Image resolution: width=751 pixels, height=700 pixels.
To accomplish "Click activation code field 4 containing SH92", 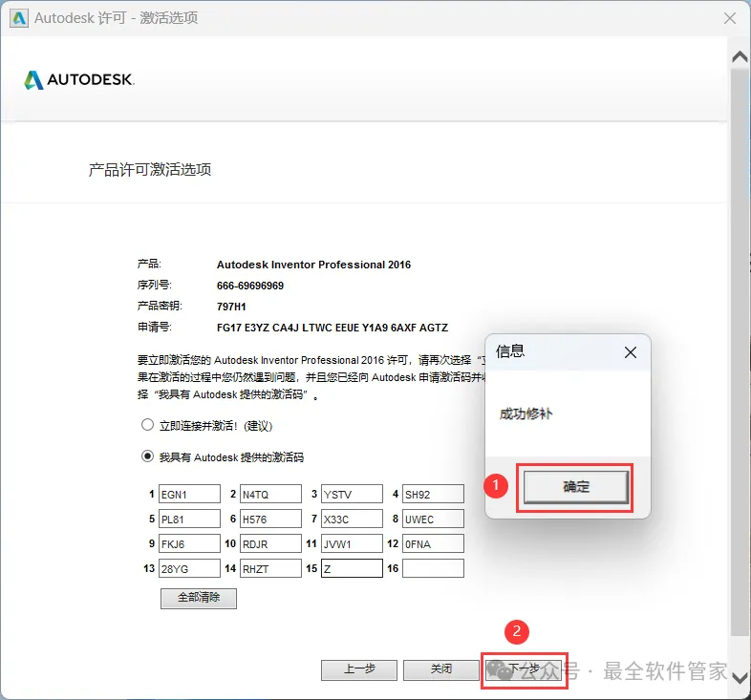I will [x=434, y=494].
